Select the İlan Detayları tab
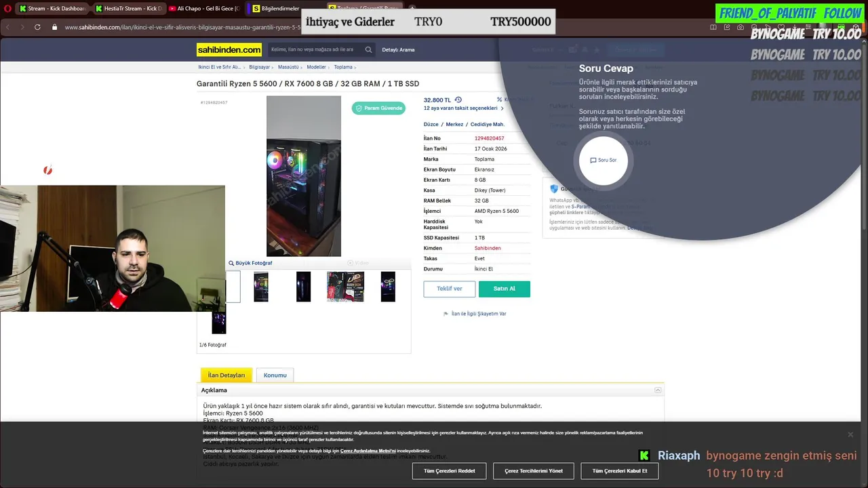 [226, 375]
